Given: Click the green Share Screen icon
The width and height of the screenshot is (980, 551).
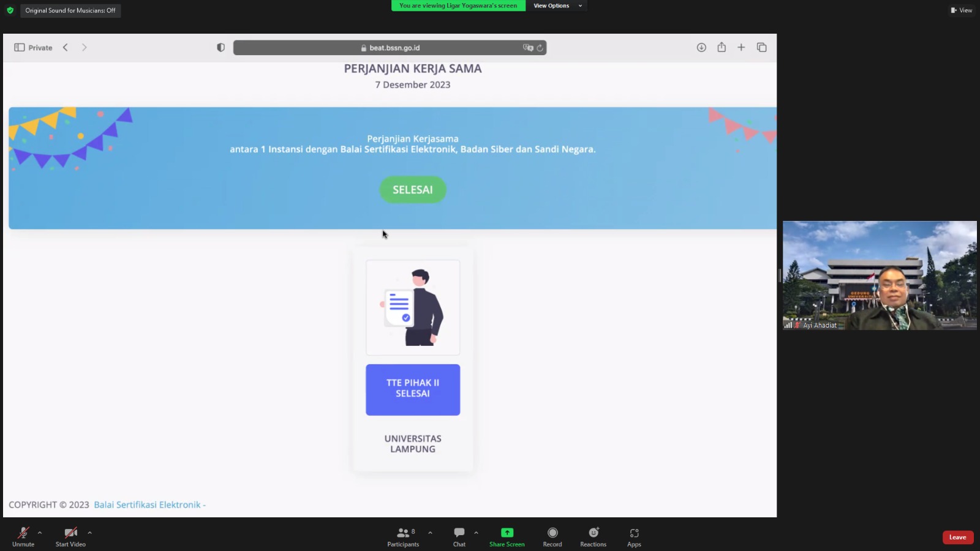Looking at the screenshot, I should coord(507,533).
